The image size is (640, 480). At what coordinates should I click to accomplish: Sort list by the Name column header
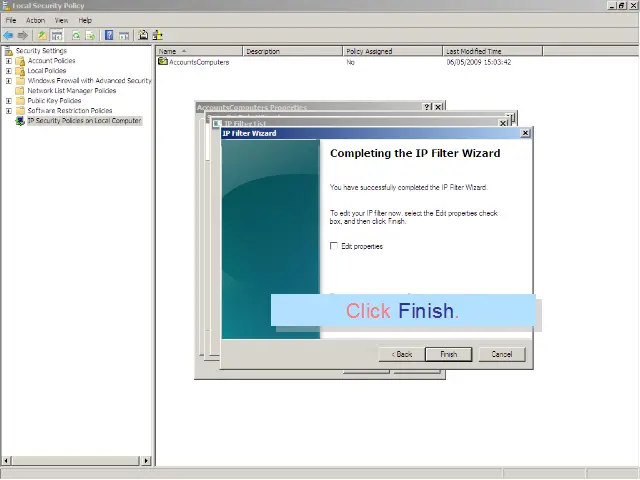point(196,51)
